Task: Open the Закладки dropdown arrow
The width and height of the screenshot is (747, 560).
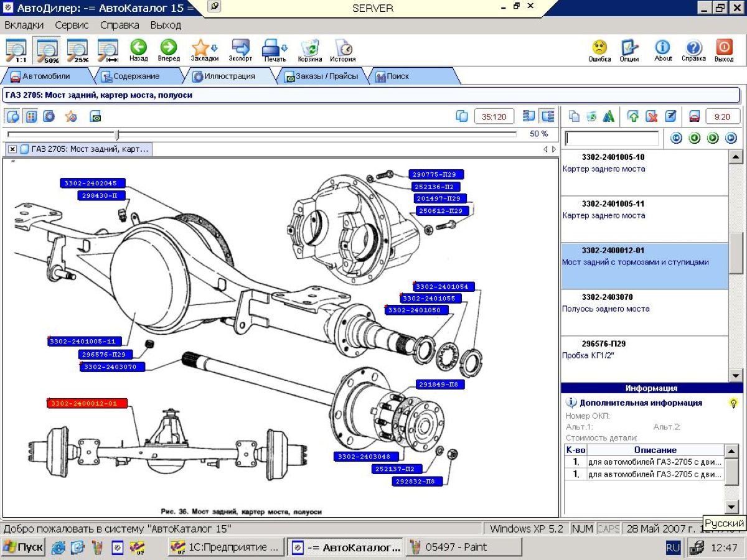Action: point(214,47)
